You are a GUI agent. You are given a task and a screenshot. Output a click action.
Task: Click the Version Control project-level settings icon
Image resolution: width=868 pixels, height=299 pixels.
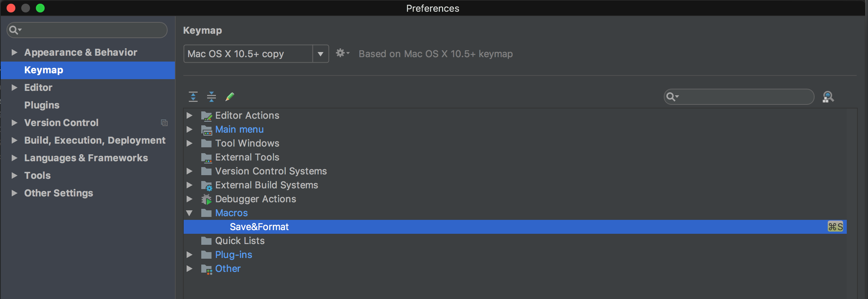(164, 123)
